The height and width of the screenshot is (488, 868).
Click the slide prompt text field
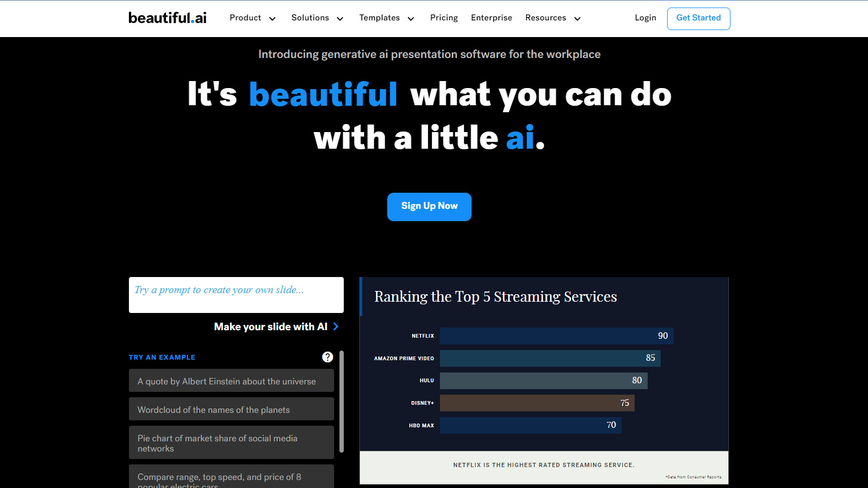coord(236,295)
